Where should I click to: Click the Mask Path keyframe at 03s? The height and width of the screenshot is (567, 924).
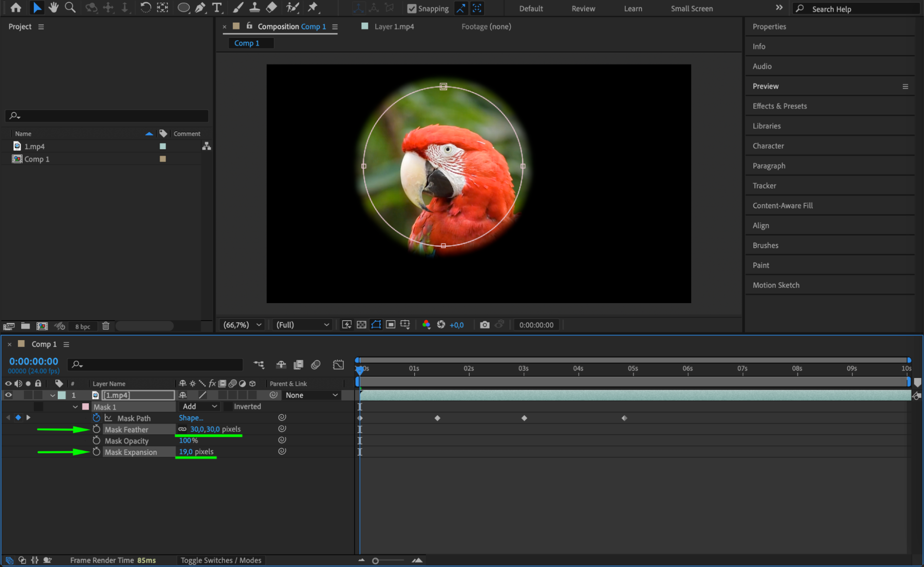524,418
